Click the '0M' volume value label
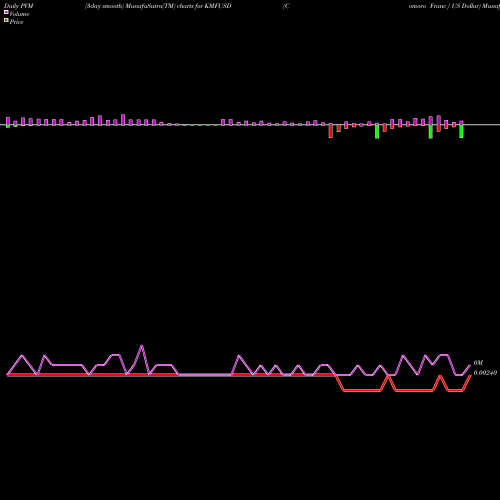500x500 pixels. tap(478, 363)
